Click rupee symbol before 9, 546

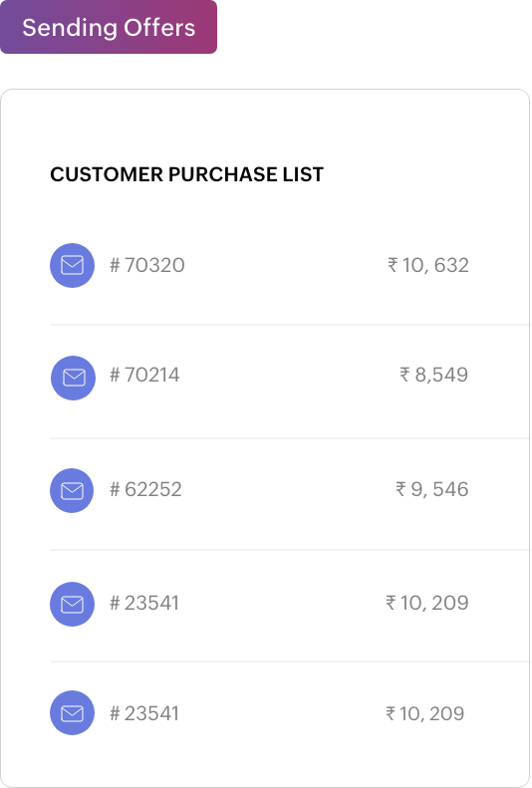(400, 489)
